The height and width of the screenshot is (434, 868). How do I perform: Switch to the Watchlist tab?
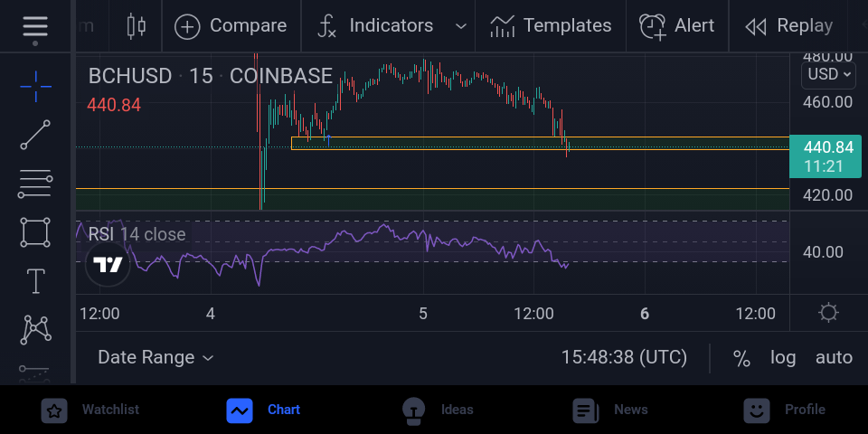click(x=90, y=410)
